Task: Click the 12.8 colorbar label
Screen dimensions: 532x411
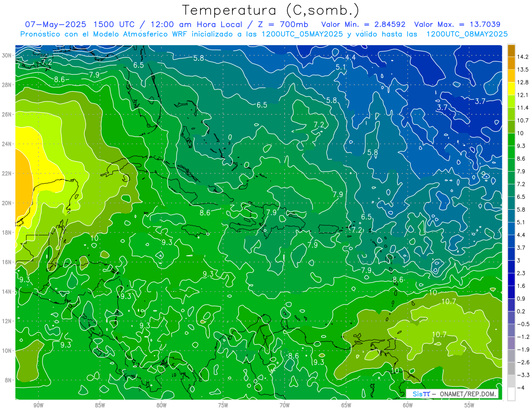Action: [x=523, y=82]
